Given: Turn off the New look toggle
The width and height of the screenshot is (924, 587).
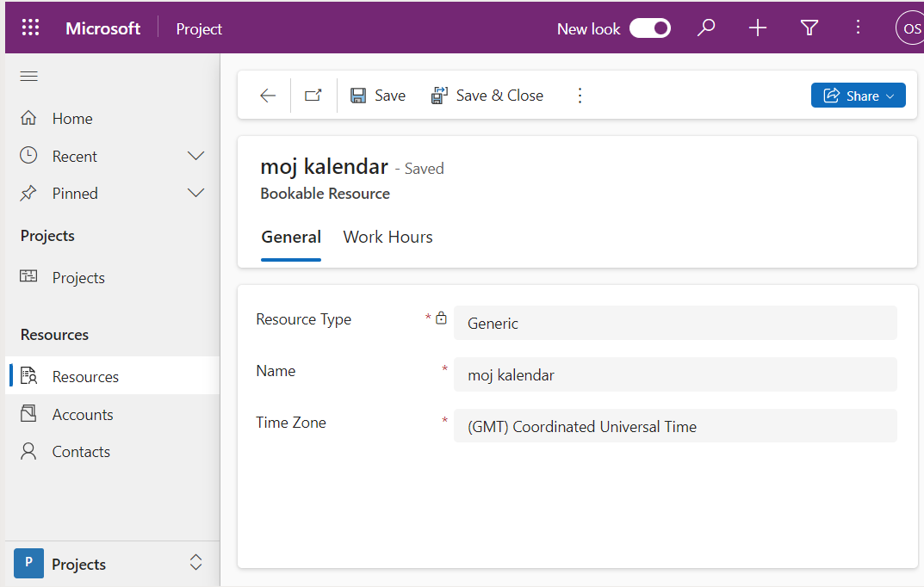Looking at the screenshot, I should (x=650, y=28).
